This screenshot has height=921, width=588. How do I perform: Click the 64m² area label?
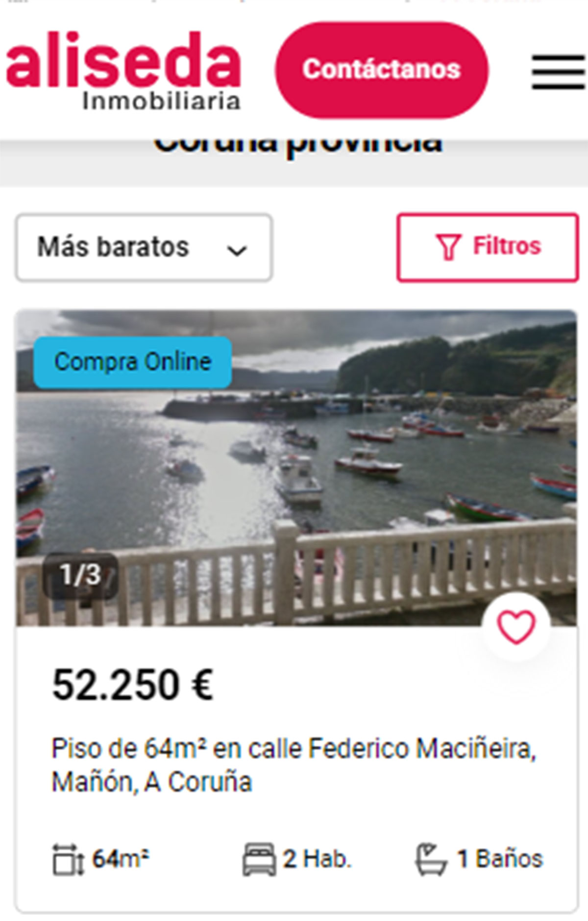[x=121, y=858]
